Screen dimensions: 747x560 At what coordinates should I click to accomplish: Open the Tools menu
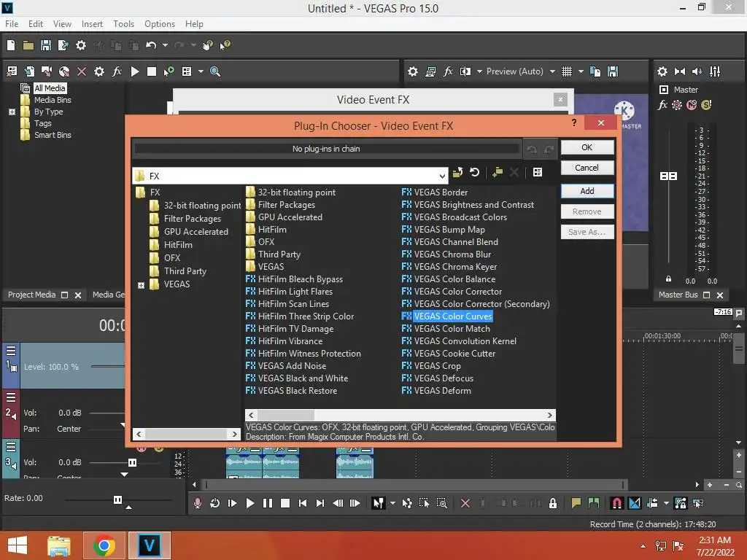coord(123,24)
